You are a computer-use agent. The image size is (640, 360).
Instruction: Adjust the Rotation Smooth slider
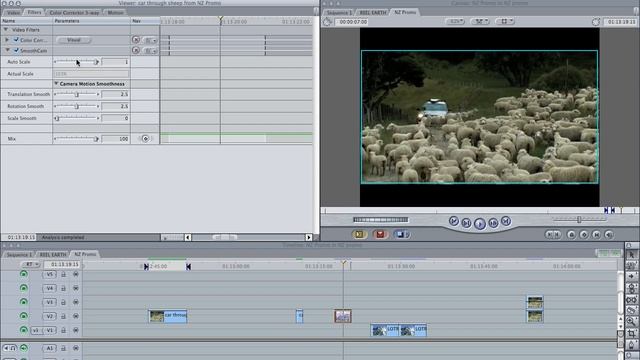point(76,106)
